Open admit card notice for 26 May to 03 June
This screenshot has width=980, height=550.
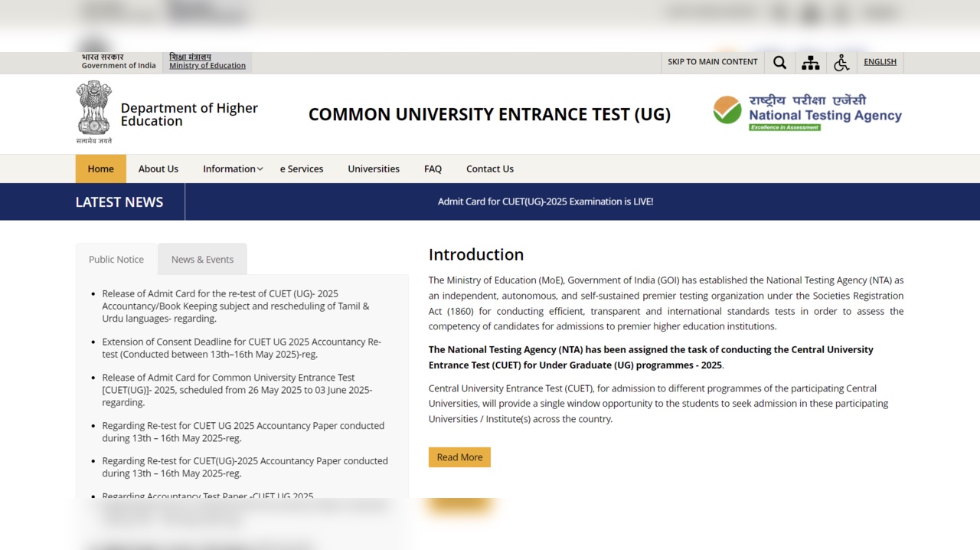pyautogui.click(x=237, y=390)
